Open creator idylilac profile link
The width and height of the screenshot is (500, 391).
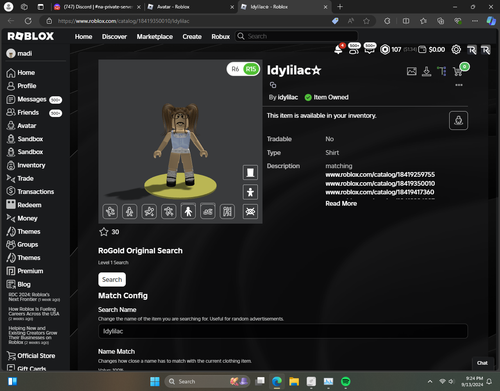pyautogui.click(x=288, y=97)
